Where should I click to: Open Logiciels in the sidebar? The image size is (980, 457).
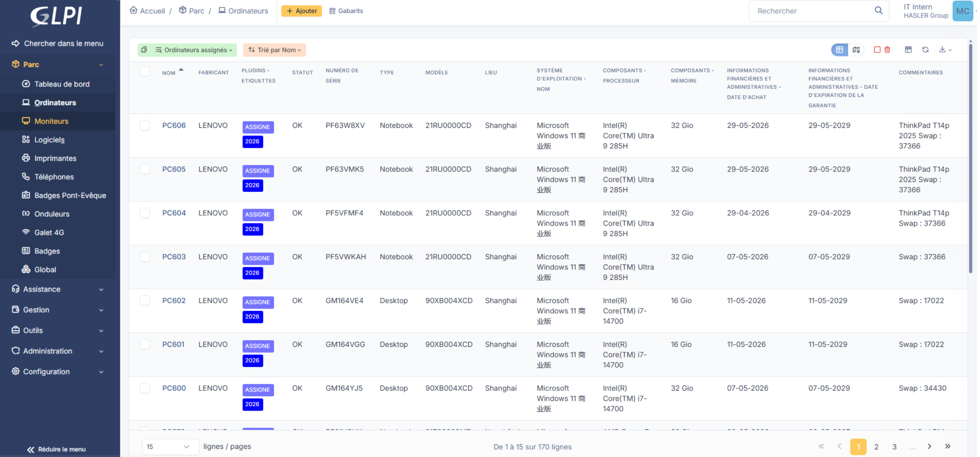click(x=49, y=140)
